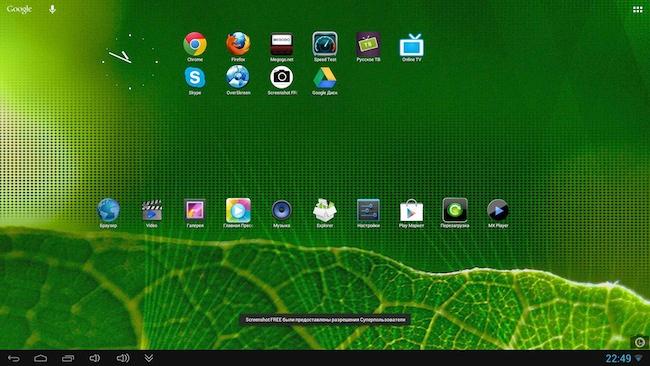The width and height of the screenshot is (650, 366).
Task: Open the Explorer file manager
Action: coord(325,210)
